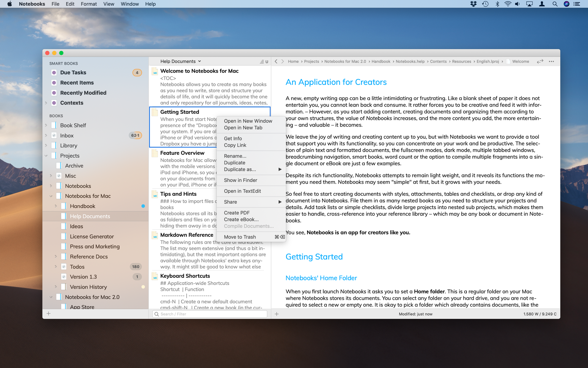Viewport: 588px width, 368px height.
Task: Select Create eBook from context menu
Action: tap(241, 219)
